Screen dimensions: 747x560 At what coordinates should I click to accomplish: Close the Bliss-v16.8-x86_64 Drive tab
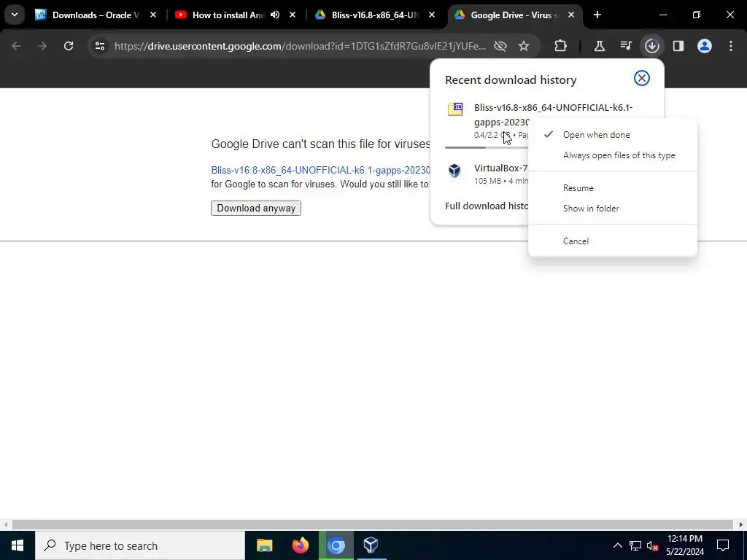432,15
